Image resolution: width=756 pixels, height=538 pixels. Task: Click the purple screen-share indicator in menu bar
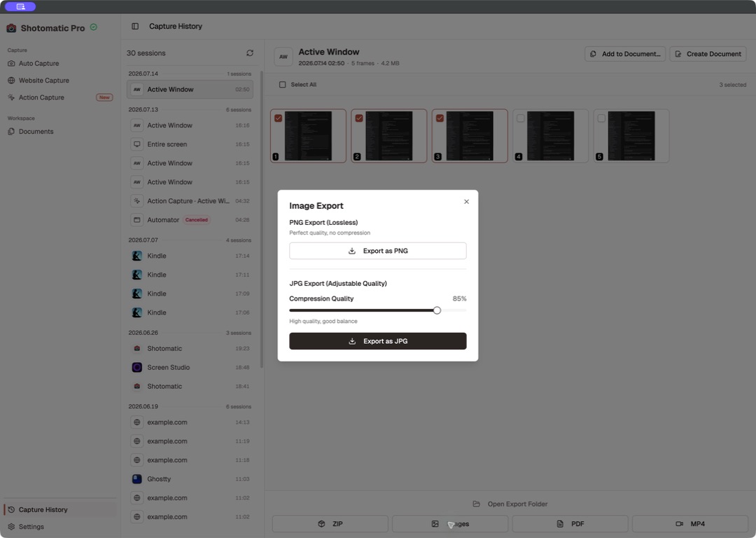(20, 6)
